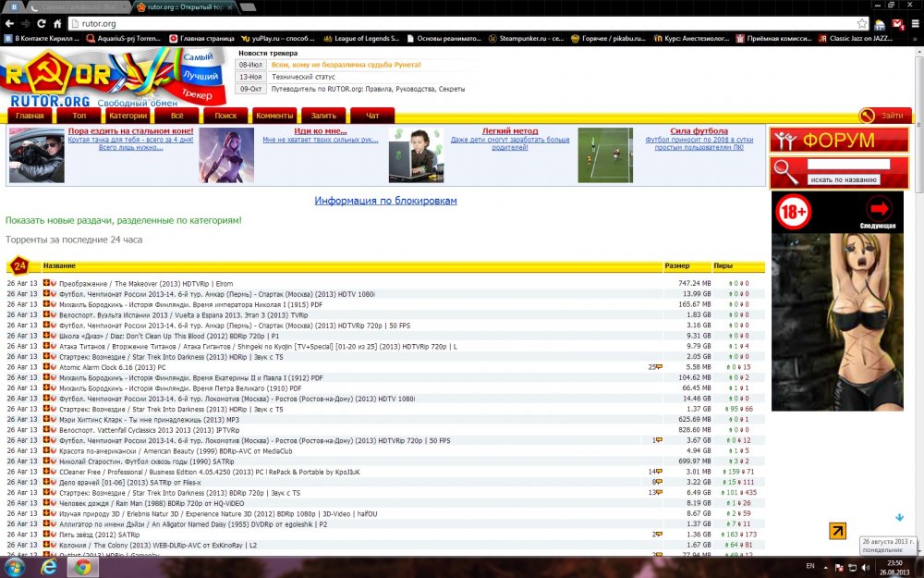Screen dimensions: 924x578
Task: Open magnet link for Atomic Alarm Clock 6.16
Action: (53, 367)
